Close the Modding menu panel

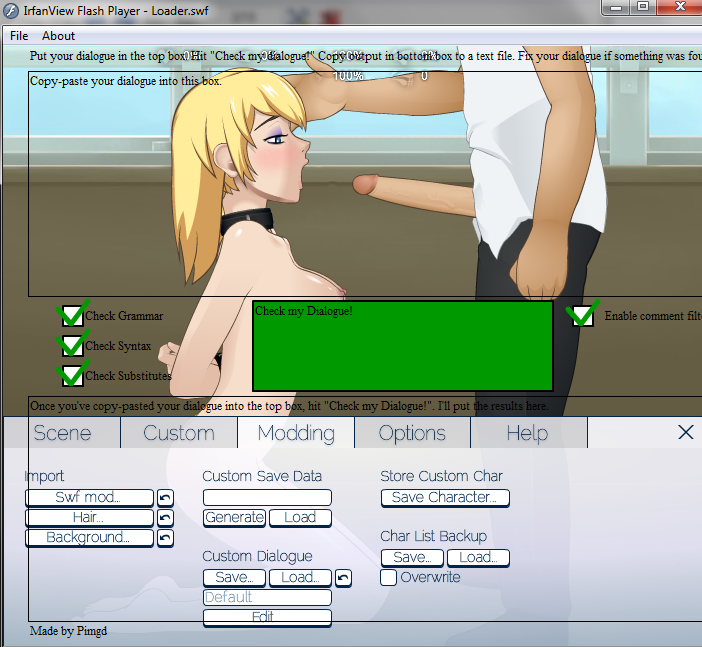click(685, 432)
